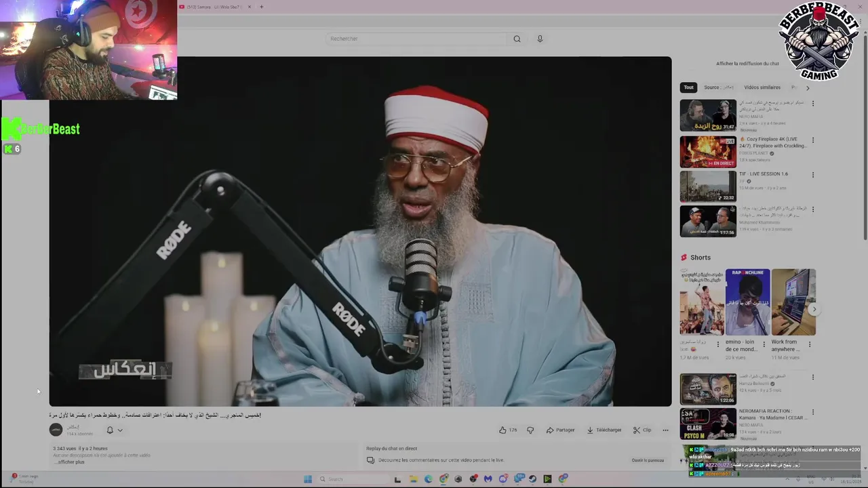Select the Source filter chip
This screenshot has width=868, height=488.
tap(718, 87)
